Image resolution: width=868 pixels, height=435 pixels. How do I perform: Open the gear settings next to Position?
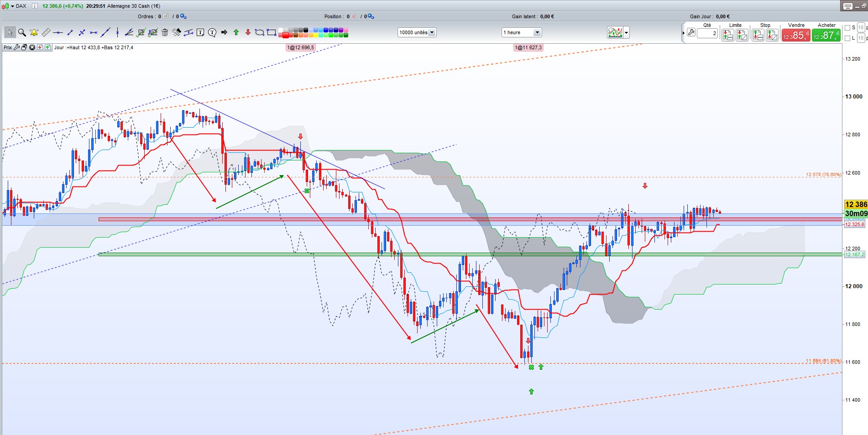tap(371, 16)
